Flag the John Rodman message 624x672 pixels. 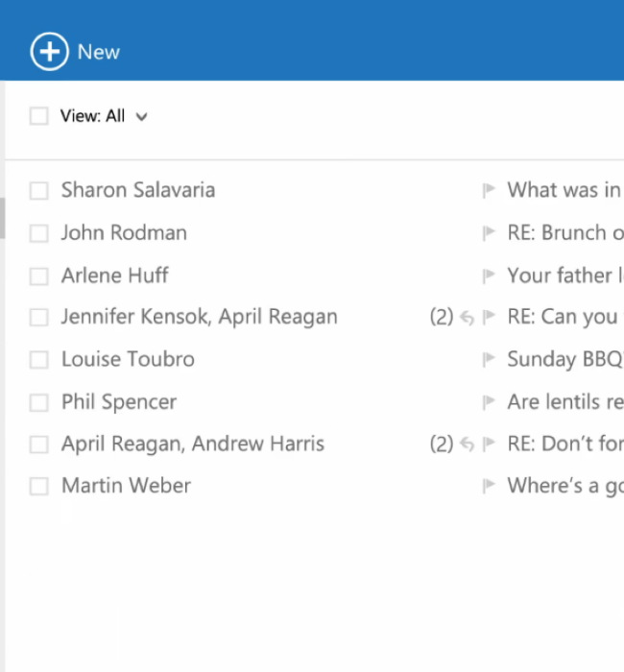tap(489, 233)
